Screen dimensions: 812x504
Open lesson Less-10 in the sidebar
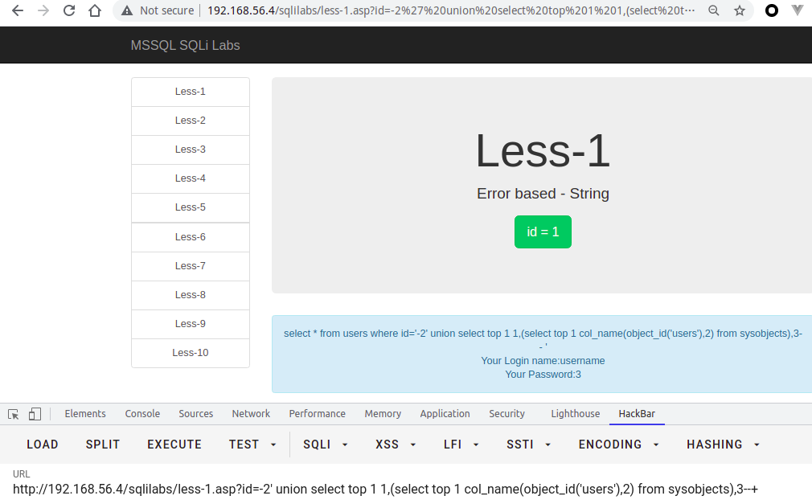click(191, 353)
